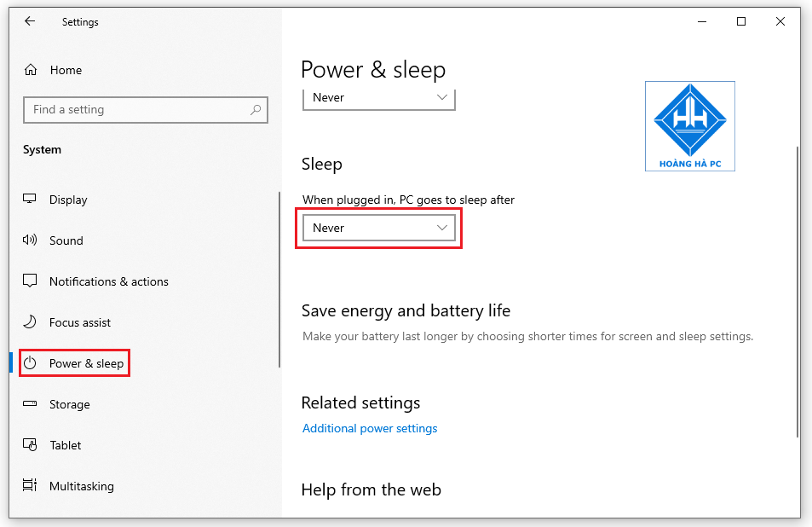The height and width of the screenshot is (527, 812).
Task: Click the Hoang Ha PC logo
Action: click(689, 126)
